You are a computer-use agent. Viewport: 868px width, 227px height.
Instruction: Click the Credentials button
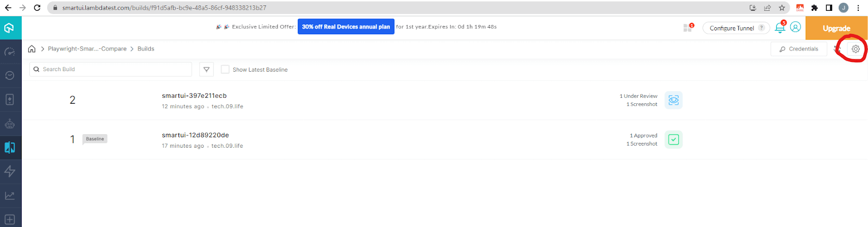799,49
